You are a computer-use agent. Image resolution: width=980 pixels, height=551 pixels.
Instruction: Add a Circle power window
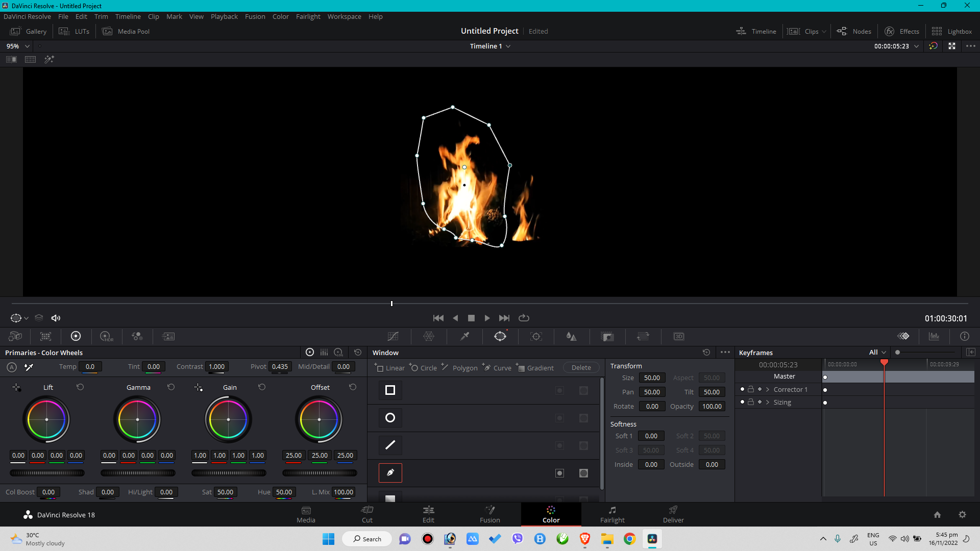[423, 367]
